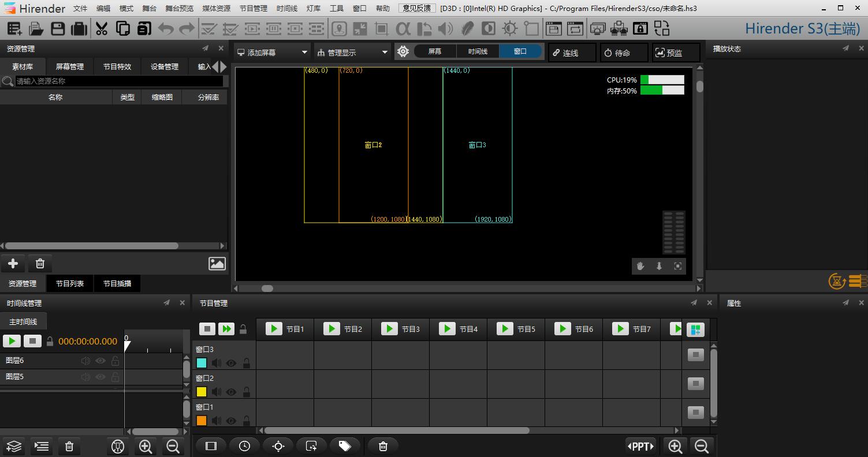
Task: Click the 待命 button
Action: coord(624,53)
